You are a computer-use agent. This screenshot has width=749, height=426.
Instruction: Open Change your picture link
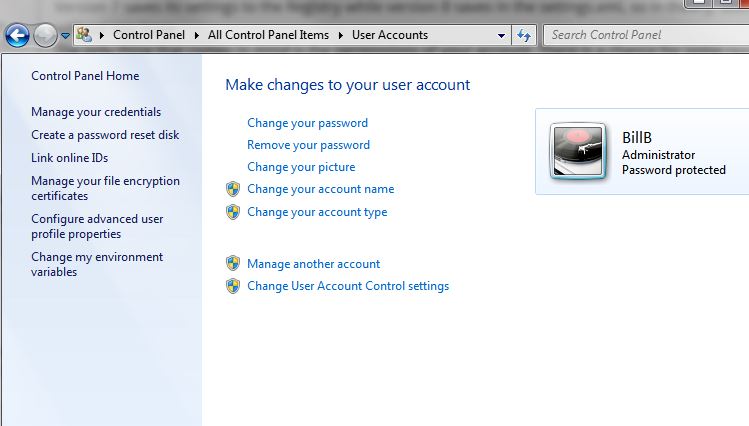(x=301, y=167)
